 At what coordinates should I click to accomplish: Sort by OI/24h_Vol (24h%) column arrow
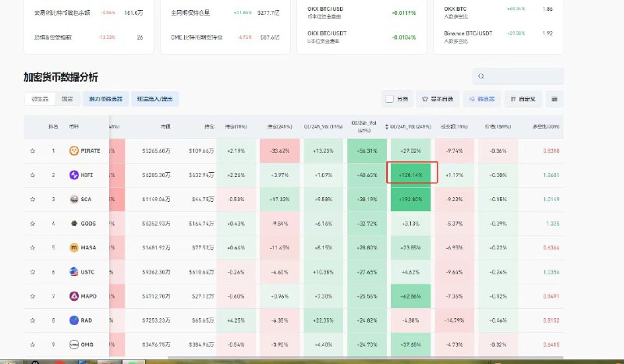click(393, 126)
